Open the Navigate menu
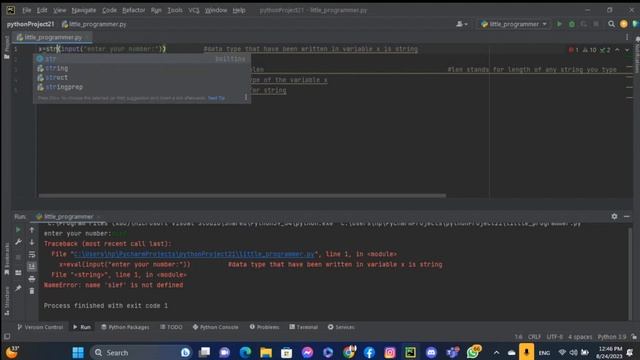 [x=84, y=10]
